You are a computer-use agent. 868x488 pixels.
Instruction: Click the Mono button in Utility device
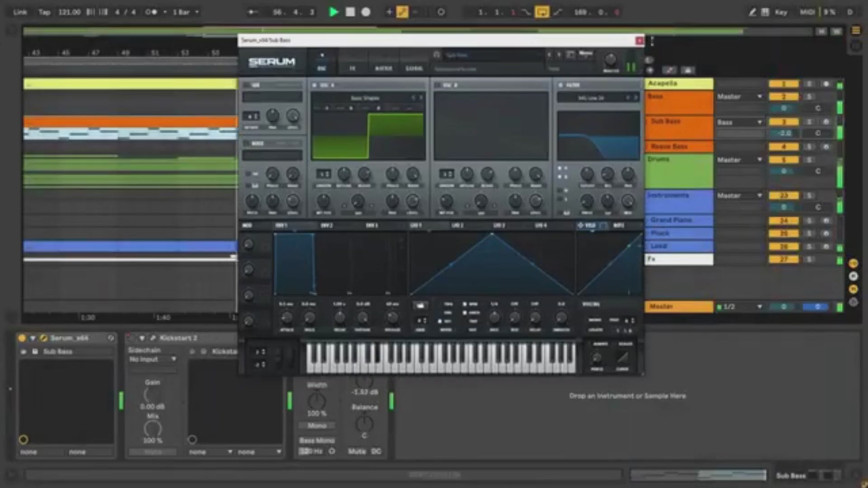317,426
